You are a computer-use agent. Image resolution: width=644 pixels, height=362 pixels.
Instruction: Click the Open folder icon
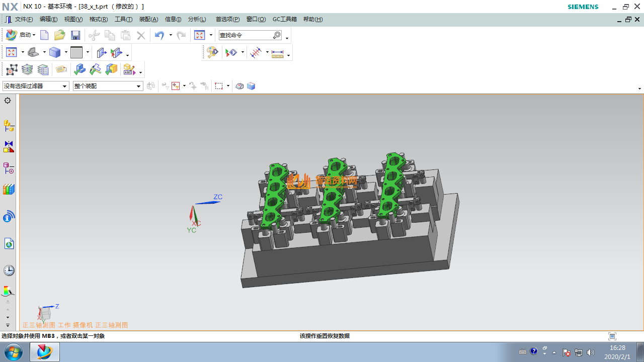pos(60,35)
